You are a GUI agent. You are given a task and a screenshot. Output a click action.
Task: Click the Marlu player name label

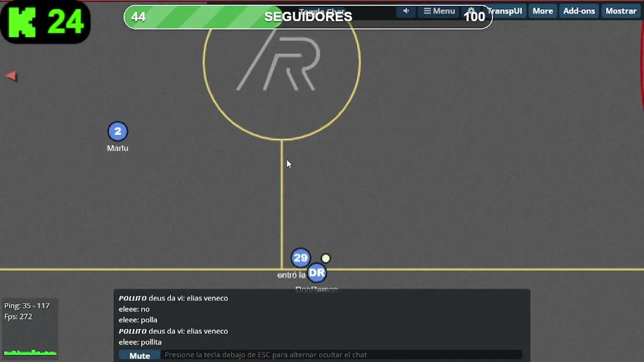tap(118, 148)
